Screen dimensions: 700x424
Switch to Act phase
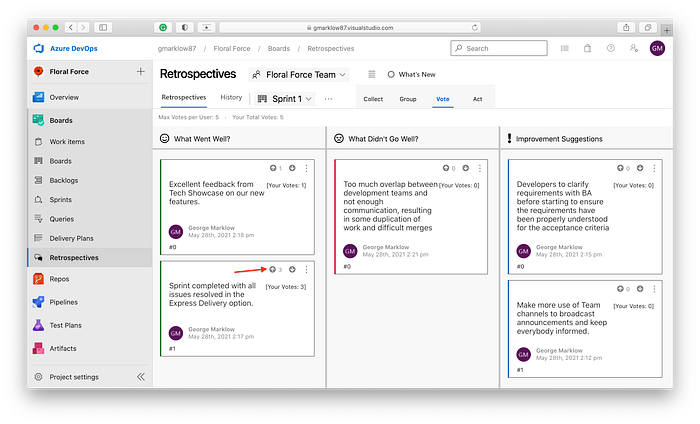click(477, 99)
